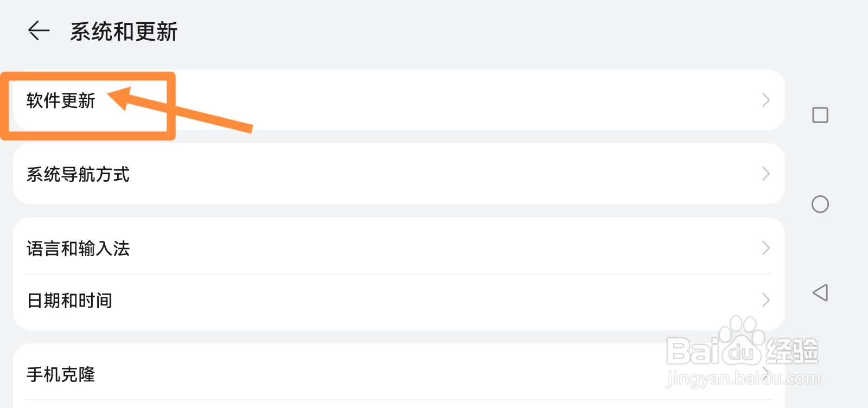Select the 手机克隆 entry

pos(399,374)
